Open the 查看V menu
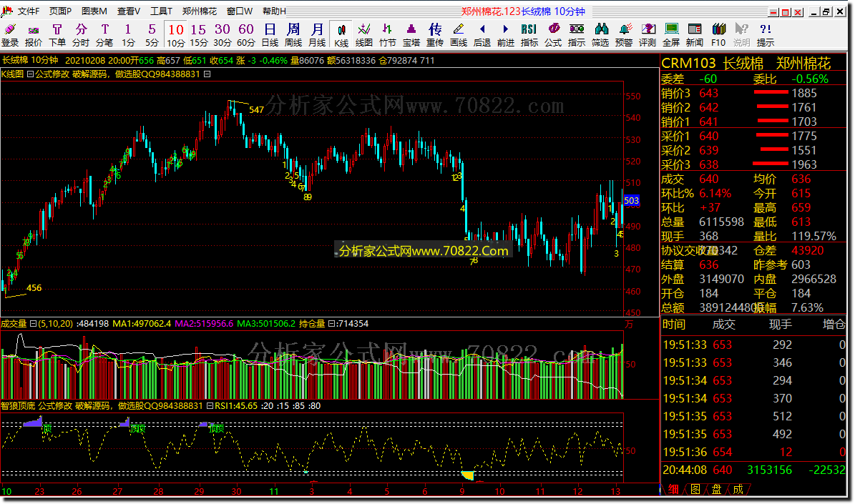Viewport: 855px width, 504px height. pos(129,11)
